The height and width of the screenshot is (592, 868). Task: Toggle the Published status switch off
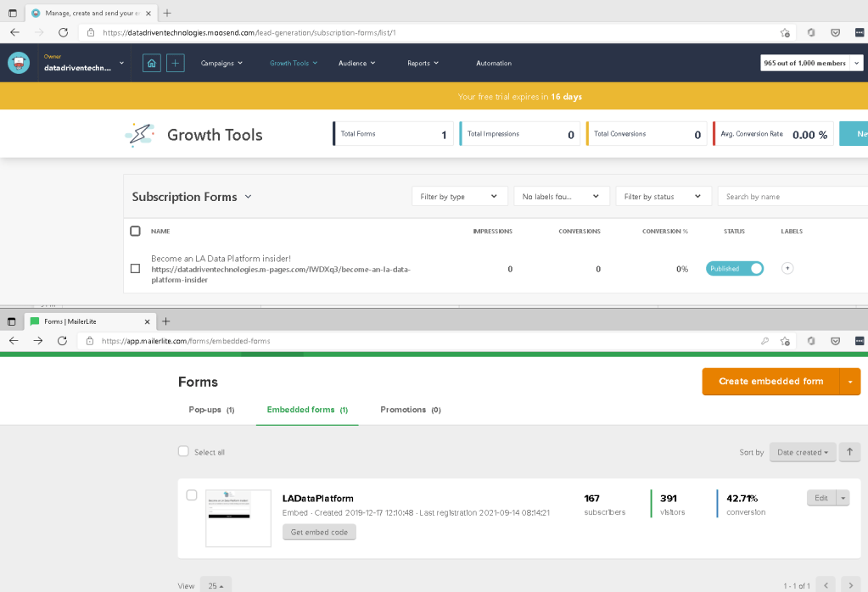[734, 268]
